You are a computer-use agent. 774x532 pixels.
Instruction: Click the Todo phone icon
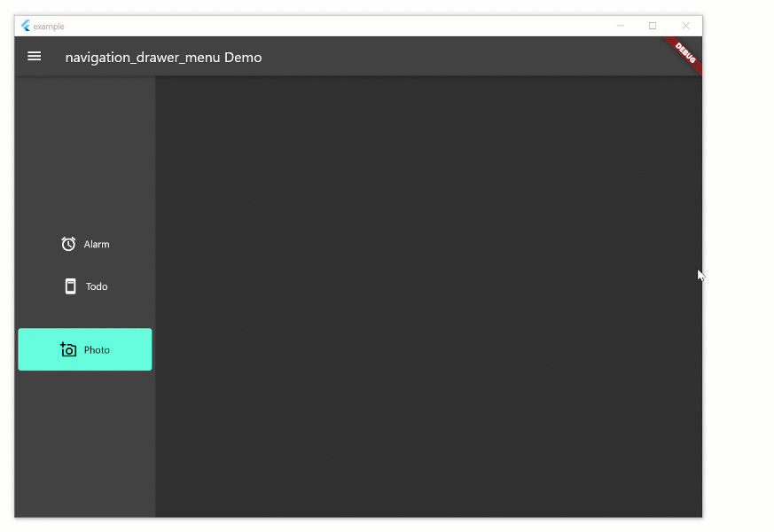[71, 286]
